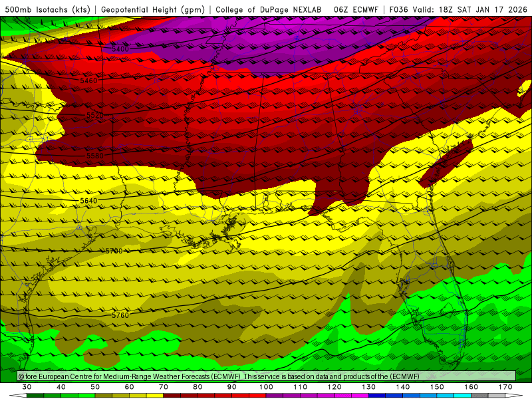Click the 160 value on the color scale
The image size is (532, 399).
471,387
